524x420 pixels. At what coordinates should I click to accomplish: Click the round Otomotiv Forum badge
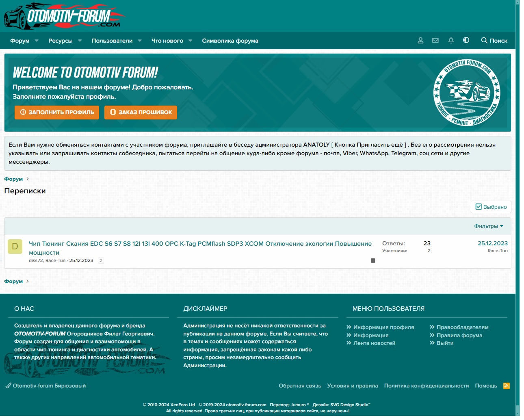(467, 93)
